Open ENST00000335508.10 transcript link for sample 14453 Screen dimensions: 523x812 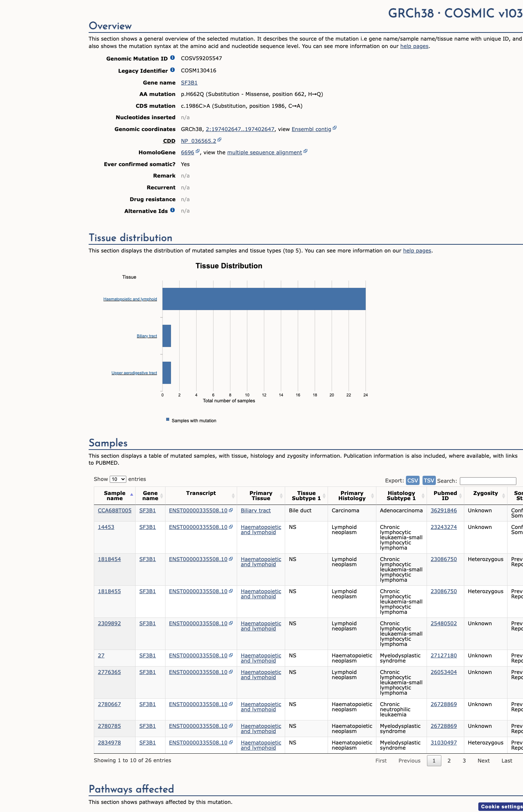198,527
